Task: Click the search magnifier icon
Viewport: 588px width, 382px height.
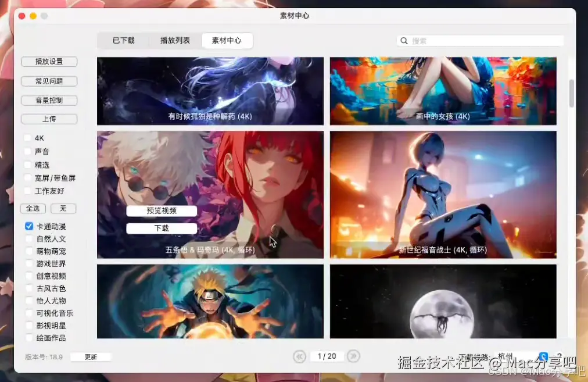Action: (404, 40)
